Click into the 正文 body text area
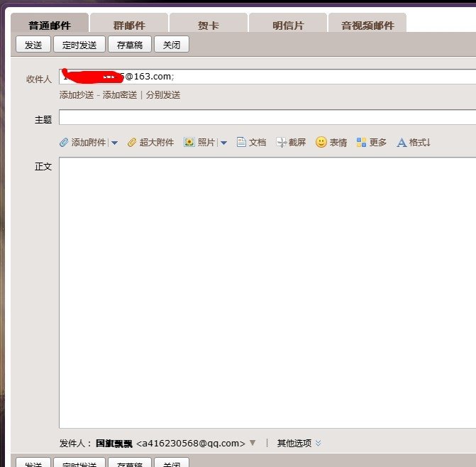This screenshot has height=467, width=476. pos(267,292)
